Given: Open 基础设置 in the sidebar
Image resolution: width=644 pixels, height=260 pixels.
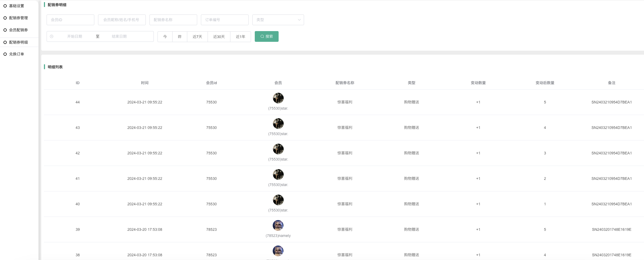Looking at the screenshot, I should (x=17, y=6).
